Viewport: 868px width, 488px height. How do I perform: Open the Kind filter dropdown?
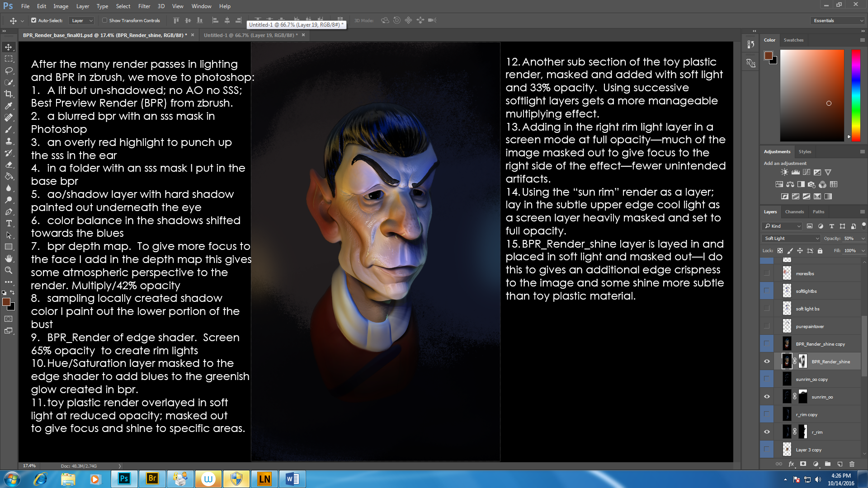pos(782,226)
